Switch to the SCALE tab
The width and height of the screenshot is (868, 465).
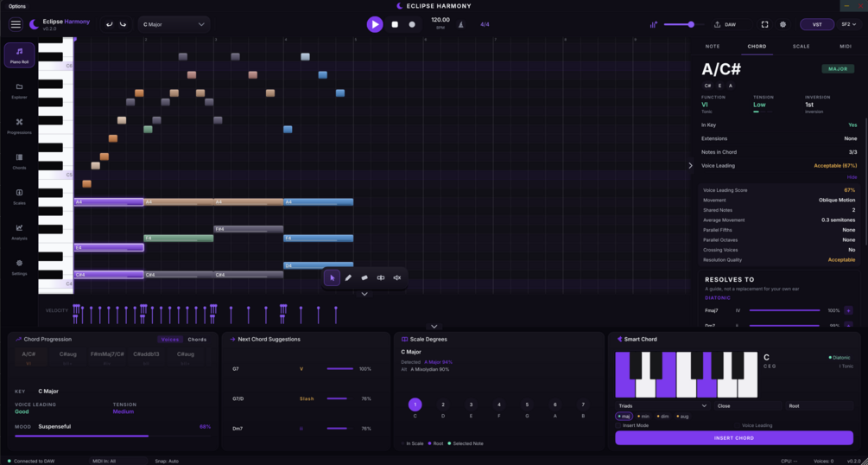coord(801,47)
